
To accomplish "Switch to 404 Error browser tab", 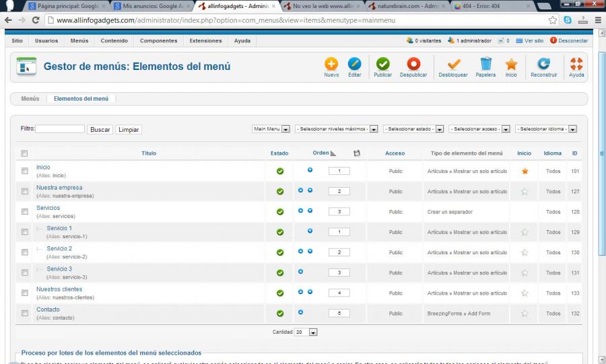I will pyautogui.click(x=491, y=6).
